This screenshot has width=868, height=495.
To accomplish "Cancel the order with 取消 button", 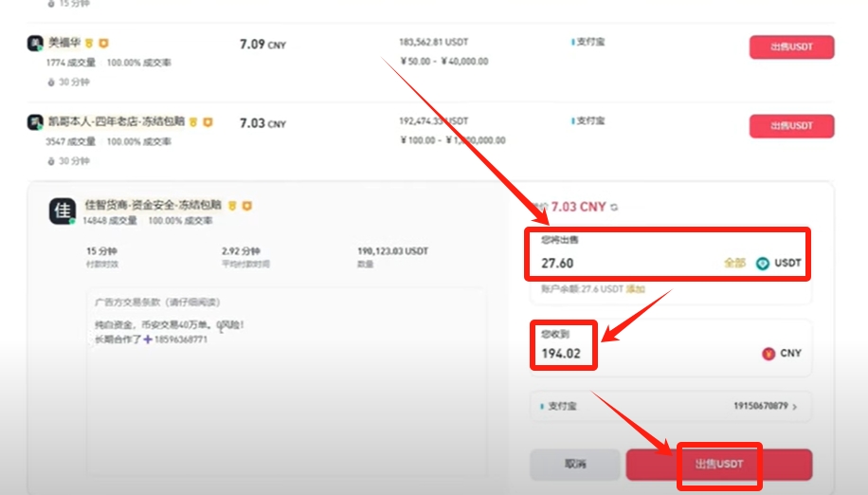I will (575, 464).
